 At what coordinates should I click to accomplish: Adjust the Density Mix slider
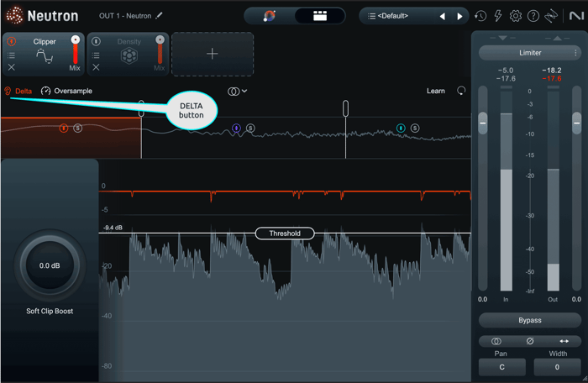[160, 50]
